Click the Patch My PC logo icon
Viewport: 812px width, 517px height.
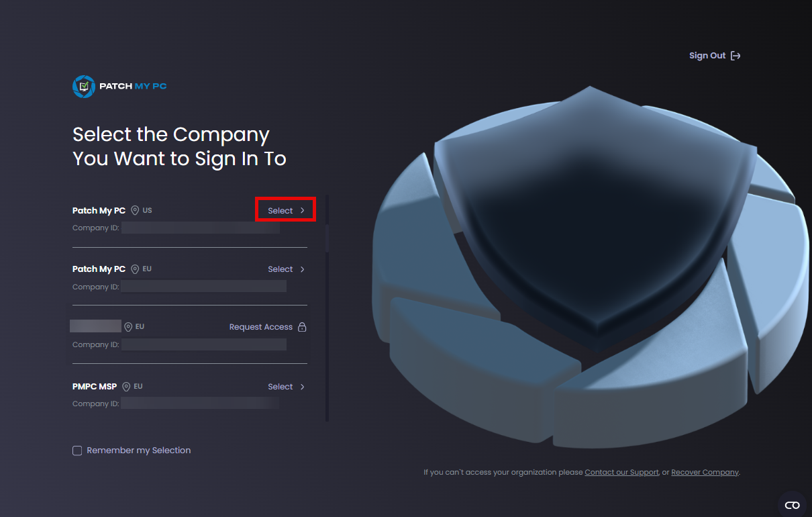pyautogui.click(x=83, y=86)
